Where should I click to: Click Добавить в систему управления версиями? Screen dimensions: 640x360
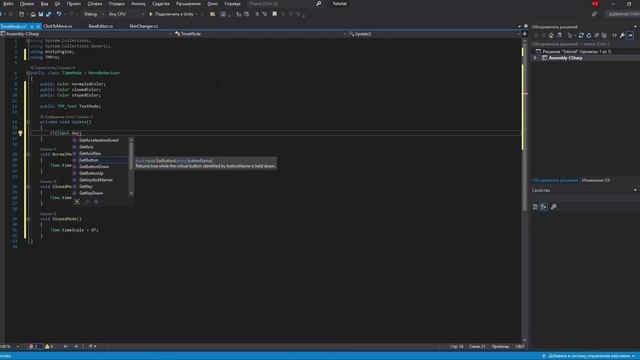coord(589,356)
